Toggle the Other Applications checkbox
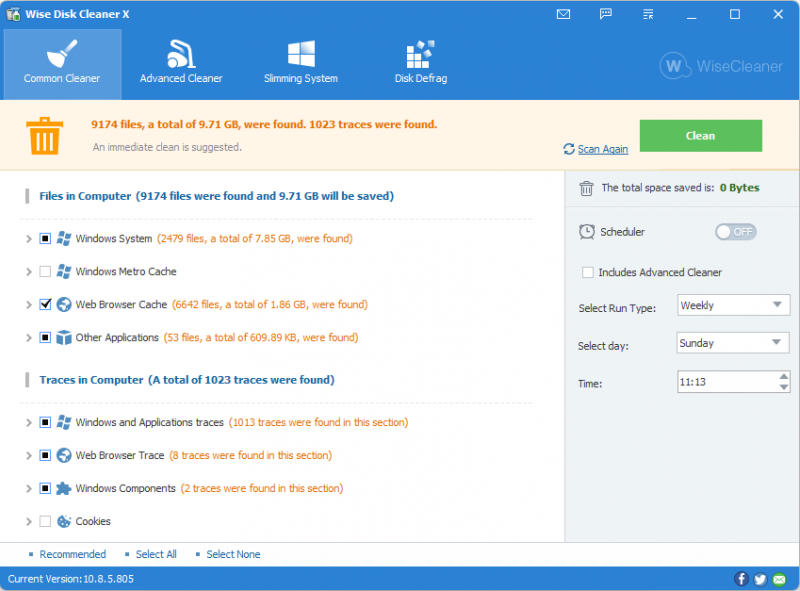 (x=45, y=337)
